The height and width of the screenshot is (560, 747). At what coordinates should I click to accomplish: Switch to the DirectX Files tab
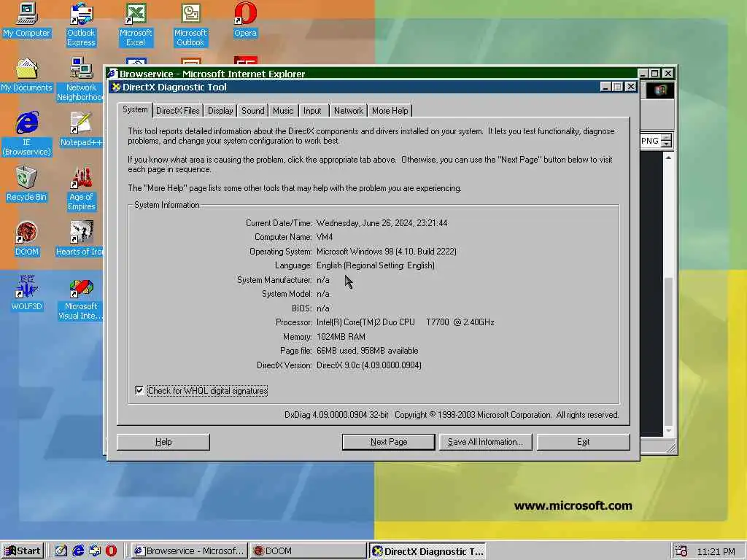pyautogui.click(x=178, y=111)
